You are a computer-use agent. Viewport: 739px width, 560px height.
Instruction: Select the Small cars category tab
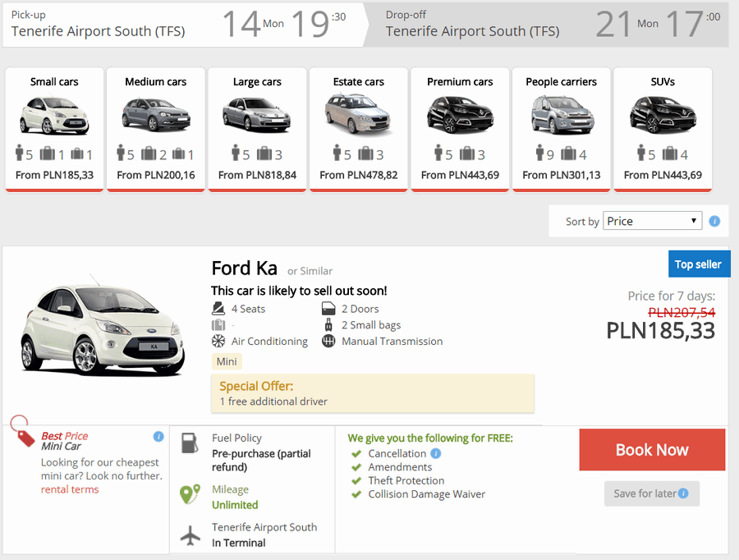coord(54,129)
